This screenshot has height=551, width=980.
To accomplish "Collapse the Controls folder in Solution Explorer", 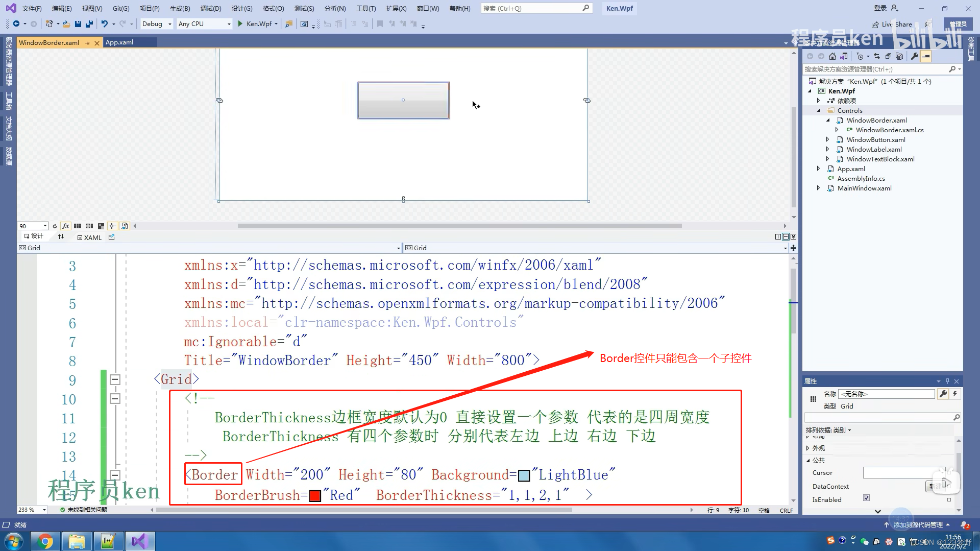I will (x=819, y=111).
